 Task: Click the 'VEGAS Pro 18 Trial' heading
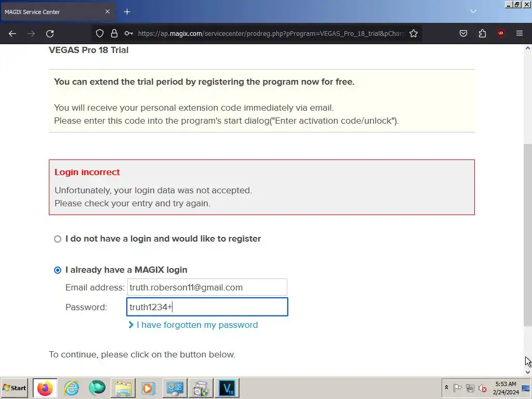click(88, 50)
